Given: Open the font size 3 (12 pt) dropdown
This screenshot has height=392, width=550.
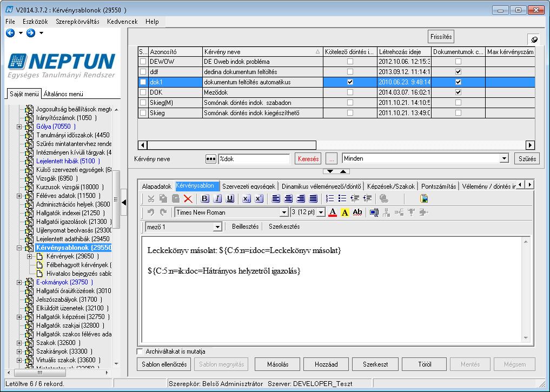Looking at the screenshot, I should pyautogui.click(x=321, y=212).
